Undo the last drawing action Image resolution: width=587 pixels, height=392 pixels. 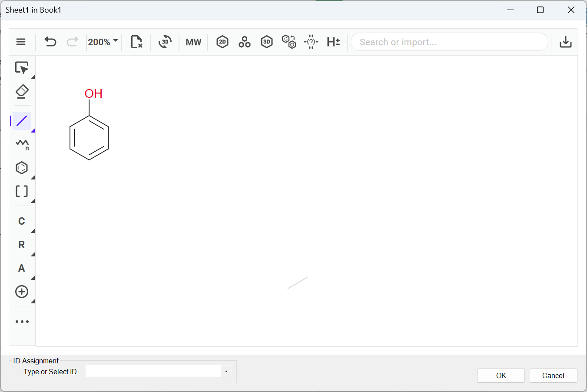point(50,42)
